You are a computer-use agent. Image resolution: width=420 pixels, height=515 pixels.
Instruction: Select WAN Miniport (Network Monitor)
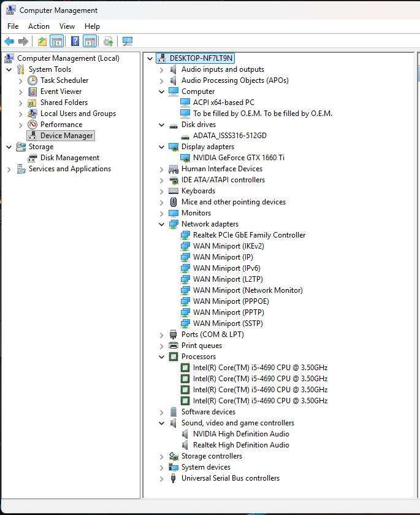coord(248,290)
